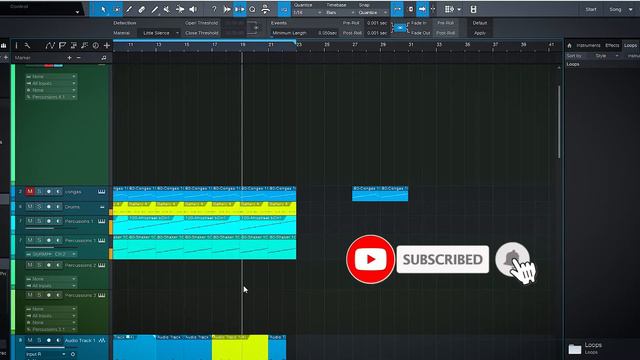The height and width of the screenshot is (360, 640).
Task: Click the save icon in toolbar
Action: (x=473, y=9)
